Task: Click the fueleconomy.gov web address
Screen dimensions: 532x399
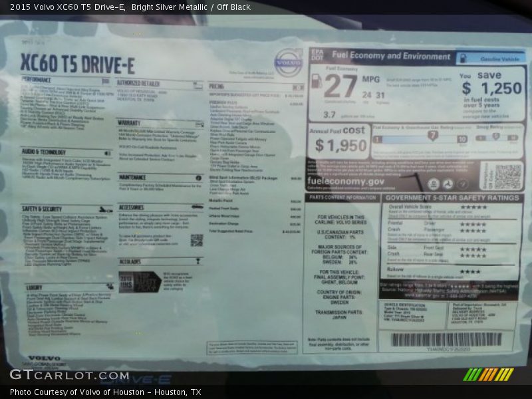Action: click(346, 181)
